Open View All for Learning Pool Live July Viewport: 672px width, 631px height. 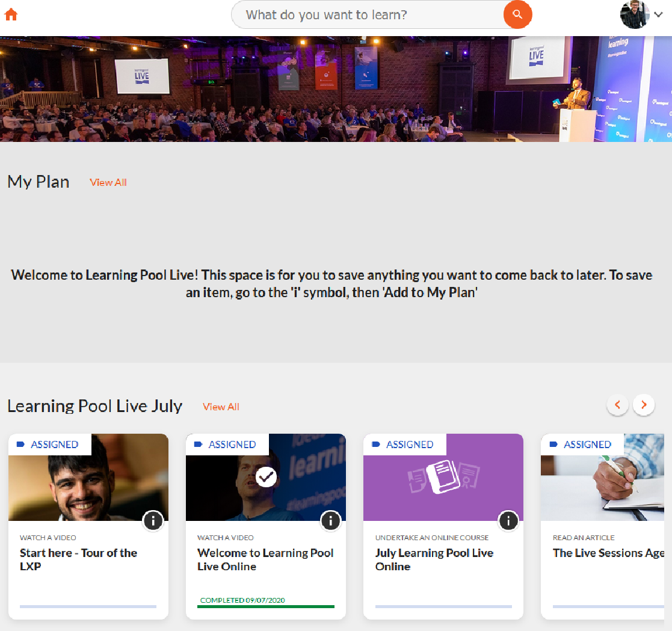click(221, 407)
